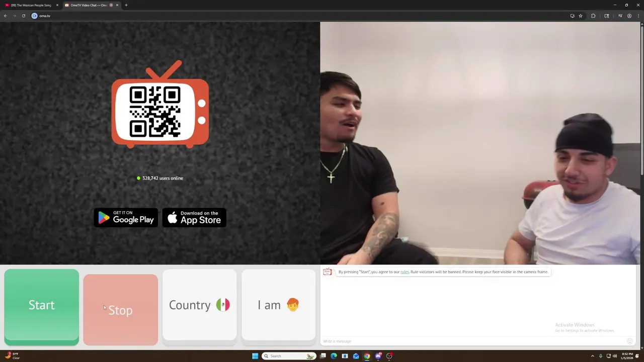Open Discord from the taskbar

pos(378,356)
